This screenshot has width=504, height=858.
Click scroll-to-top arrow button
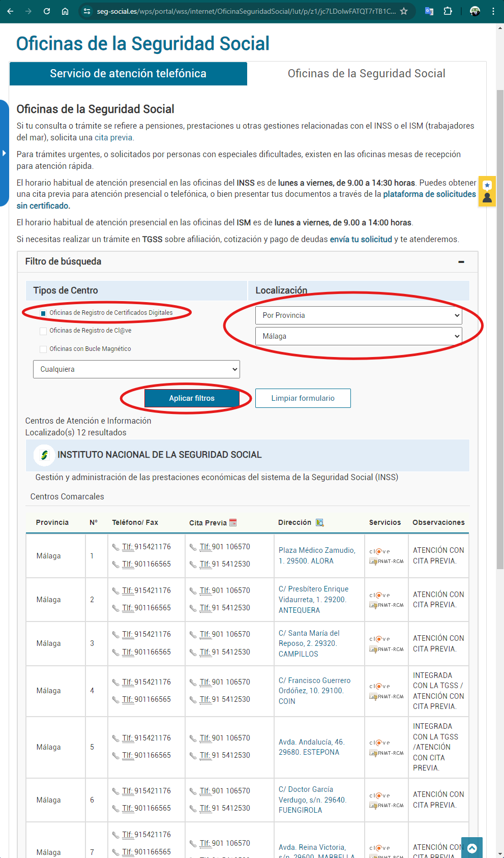(x=472, y=847)
